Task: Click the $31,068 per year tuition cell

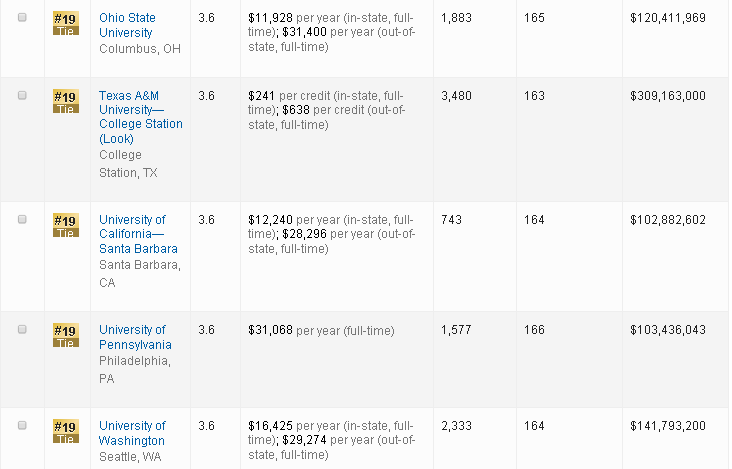Action: point(321,331)
